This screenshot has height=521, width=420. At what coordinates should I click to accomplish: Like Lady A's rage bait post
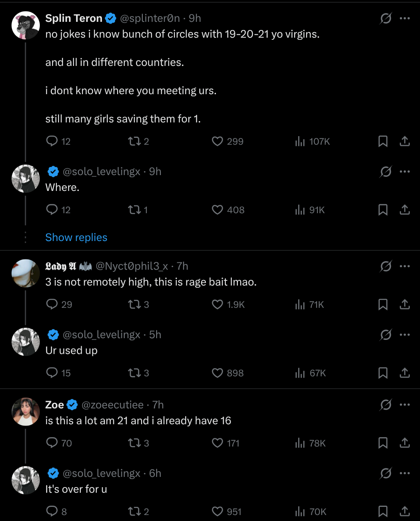(x=218, y=304)
